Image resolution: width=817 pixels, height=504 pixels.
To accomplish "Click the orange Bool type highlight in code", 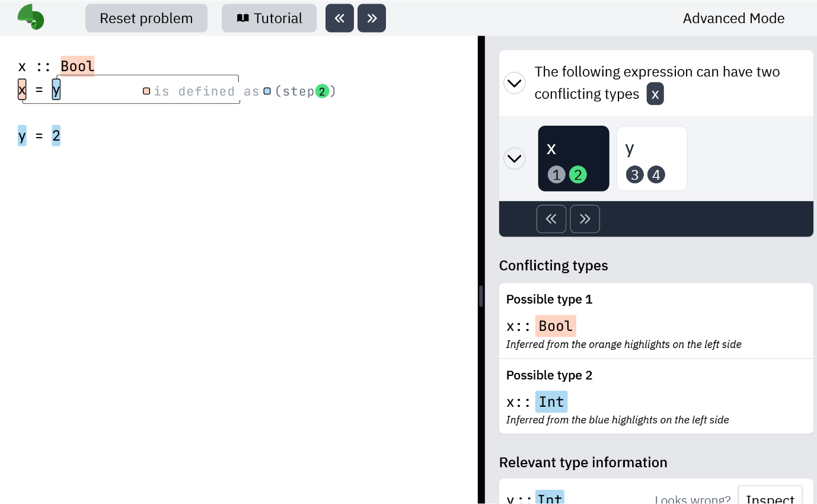I will click(78, 66).
